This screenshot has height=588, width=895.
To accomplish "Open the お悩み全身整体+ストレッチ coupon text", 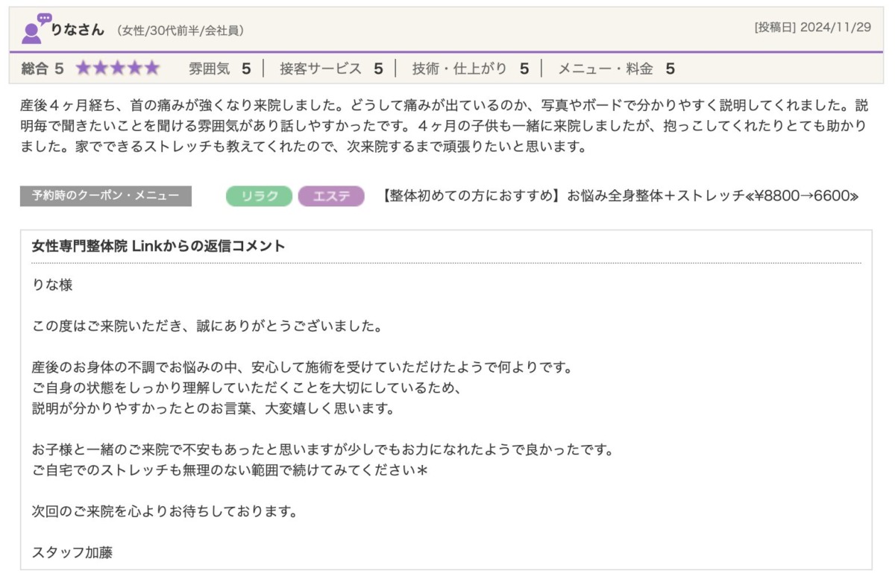I will point(619,196).
